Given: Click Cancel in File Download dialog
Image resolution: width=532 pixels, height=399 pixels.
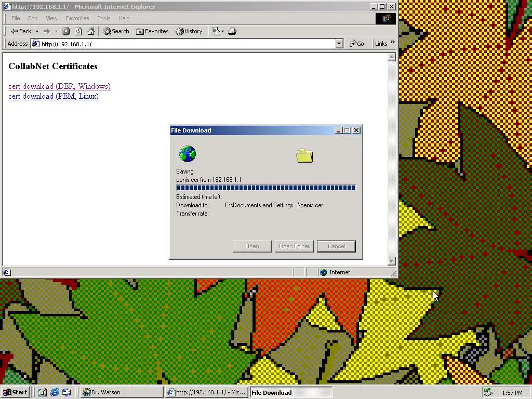Looking at the screenshot, I should 336,246.
